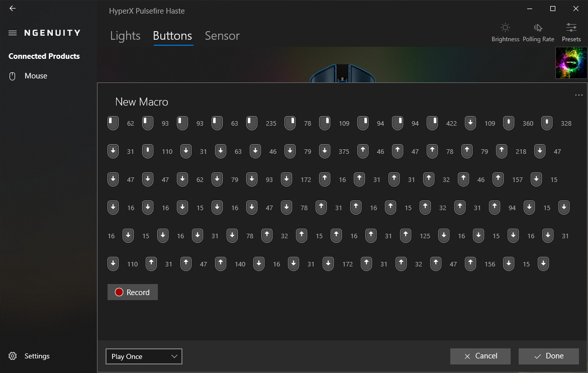This screenshot has width=588, height=373.
Task: Switch to the Lights tab
Action: [x=125, y=36]
